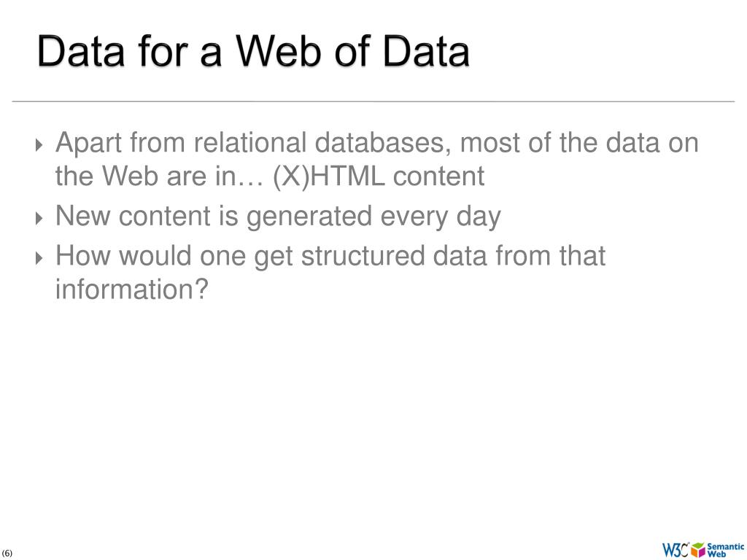
Task: Click the words 'every day'
Action: tap(441, 217)
